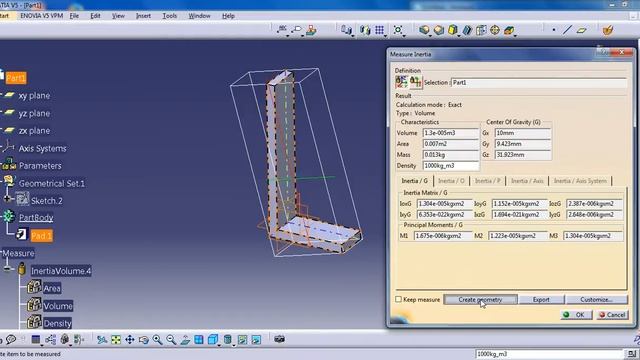
Task: Activate Fly Mode in view toolbar
Action: (x=102, y=340)
